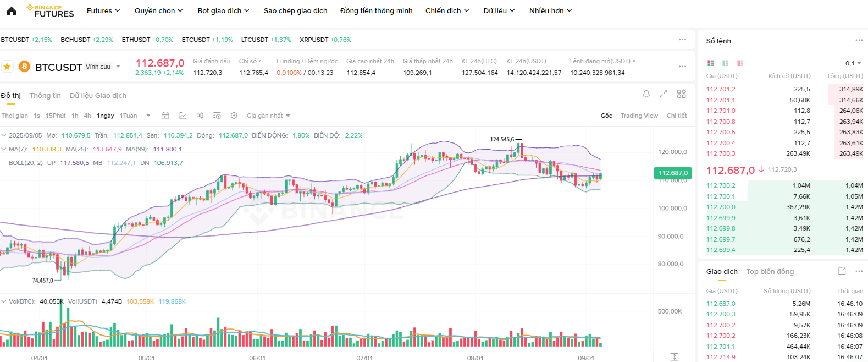This screenshot has width=868, height=362.
Task: Select the Giao dịch trades tab
Action: [x=722, y=271]
